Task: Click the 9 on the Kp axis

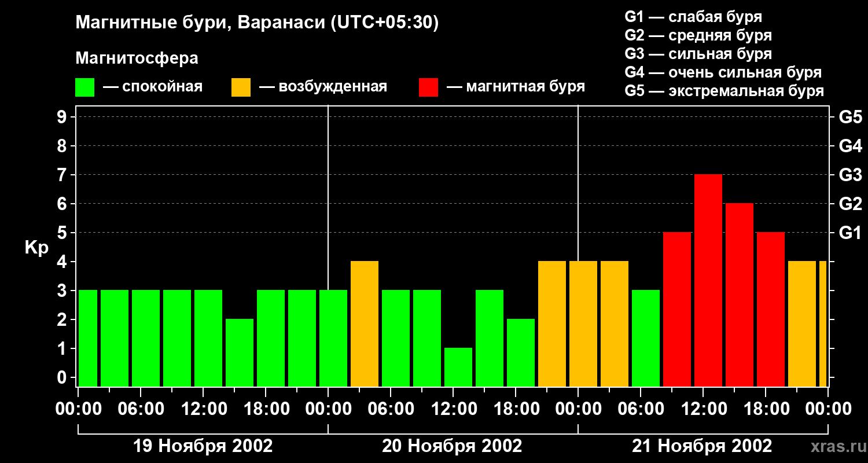Action: click(x=63, y=117)
